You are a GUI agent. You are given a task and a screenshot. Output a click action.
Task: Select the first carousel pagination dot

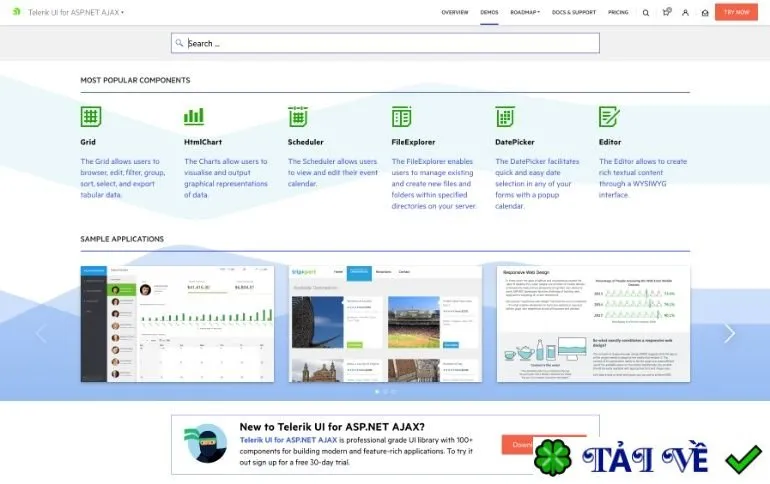pyautogui.click(x=377, y=392)
